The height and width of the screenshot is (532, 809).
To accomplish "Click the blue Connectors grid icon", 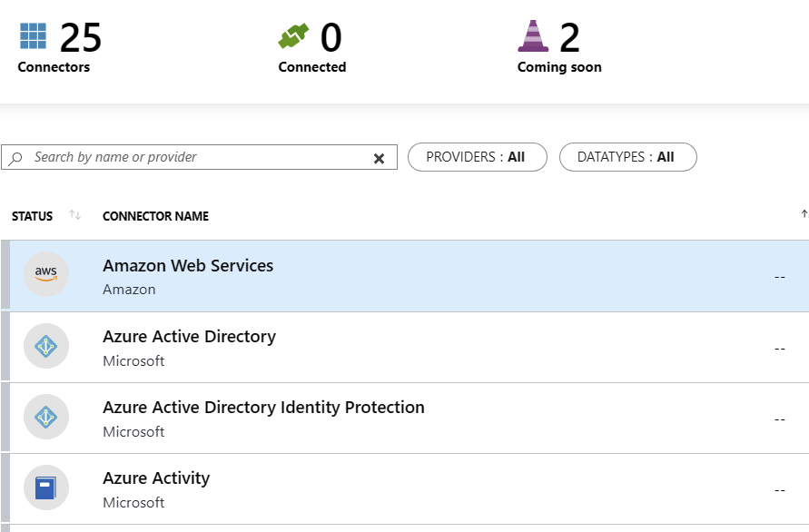I will tap(33, 35).
